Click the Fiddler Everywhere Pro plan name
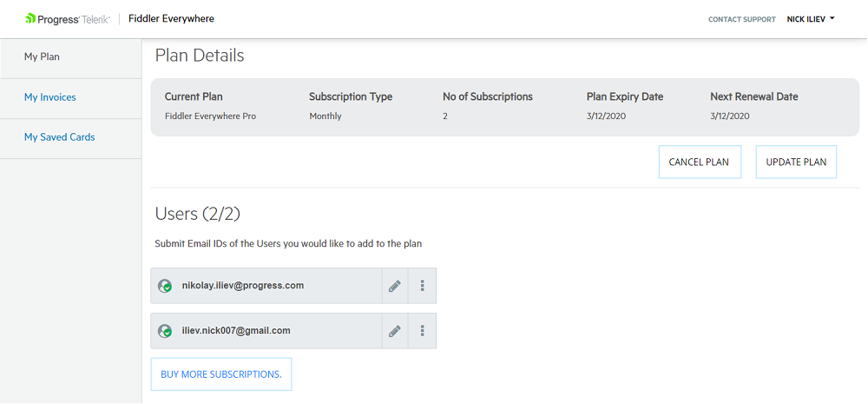868x404 pixels. pos(210,116)
